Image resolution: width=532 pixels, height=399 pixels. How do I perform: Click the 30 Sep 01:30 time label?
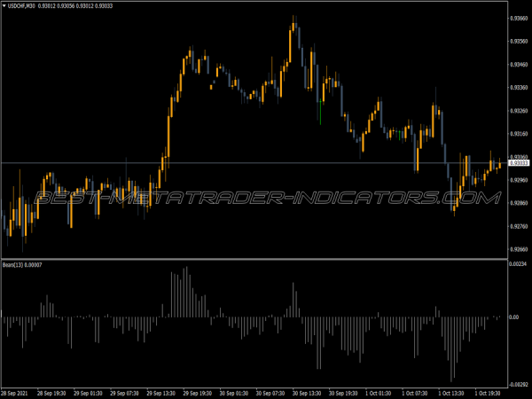click(x=234, y=393)
